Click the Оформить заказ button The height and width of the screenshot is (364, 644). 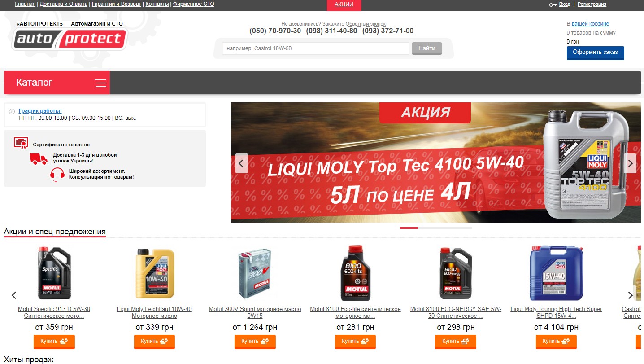pyautogui.click(x=595, y=53)
